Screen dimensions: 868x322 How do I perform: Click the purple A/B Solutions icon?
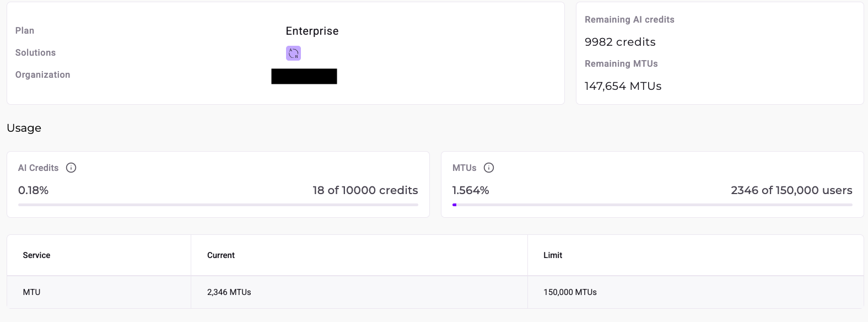pos(293,53)
